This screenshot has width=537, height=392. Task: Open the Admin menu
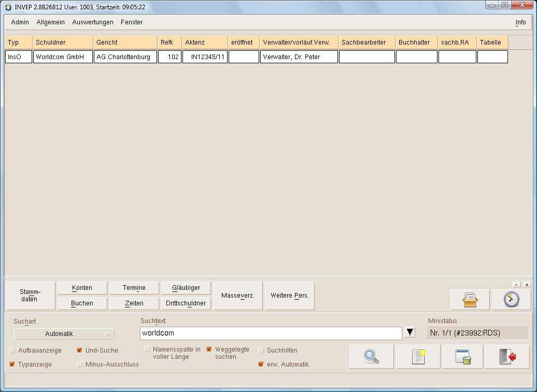coord(20,22)
